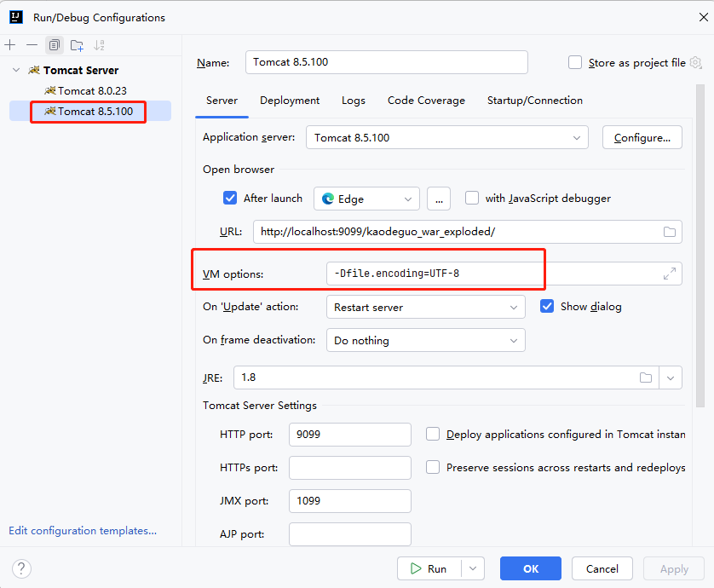Viewport: 714px width, 588px height.
Task: Click the Move into new folder icon
Action: [x=77, y=45]
